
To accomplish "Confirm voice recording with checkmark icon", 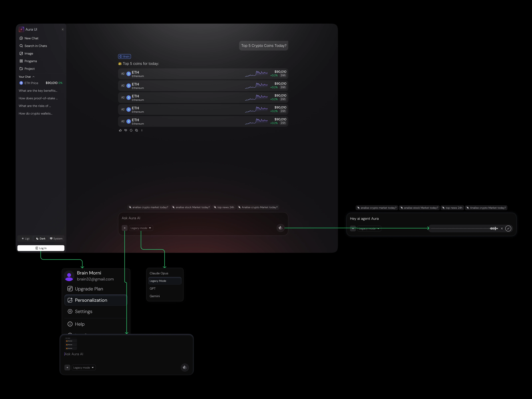I will (x=508, y=228).
